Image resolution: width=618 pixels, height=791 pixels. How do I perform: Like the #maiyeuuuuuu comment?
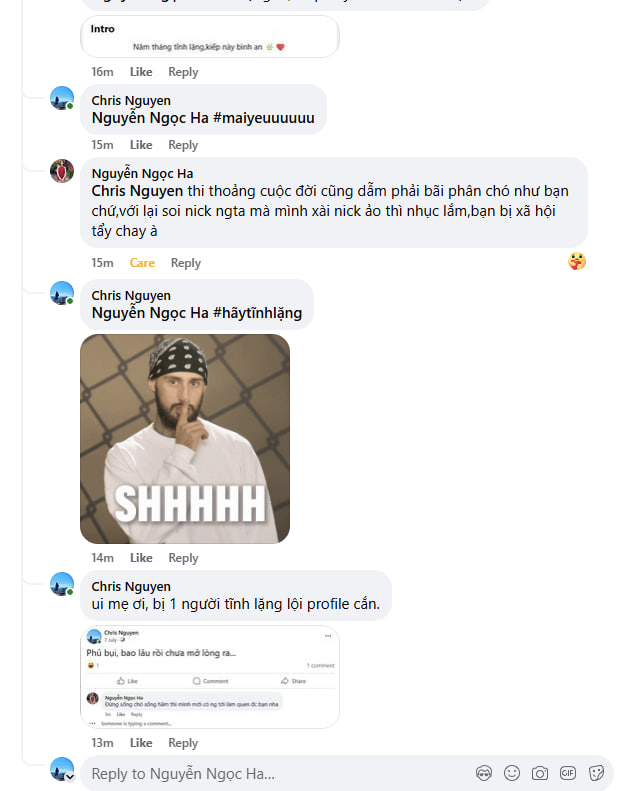pyautogui.click(x=141, y=145)
